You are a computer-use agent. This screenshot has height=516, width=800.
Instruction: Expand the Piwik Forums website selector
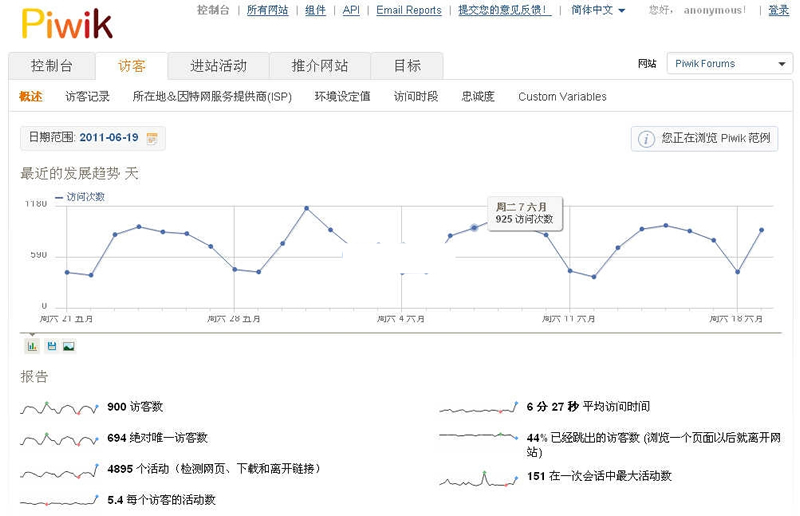[x=729, y=64]
